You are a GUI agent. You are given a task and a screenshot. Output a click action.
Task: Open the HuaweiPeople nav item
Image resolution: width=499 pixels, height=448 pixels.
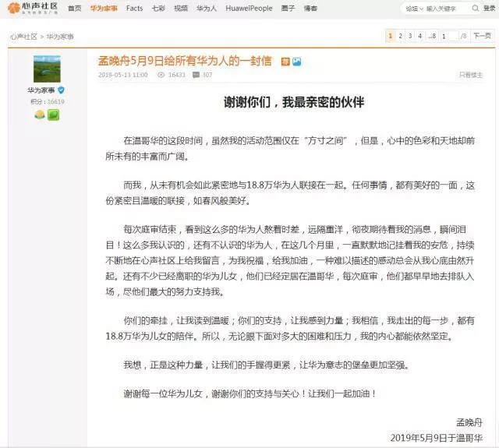coord(249,9)
